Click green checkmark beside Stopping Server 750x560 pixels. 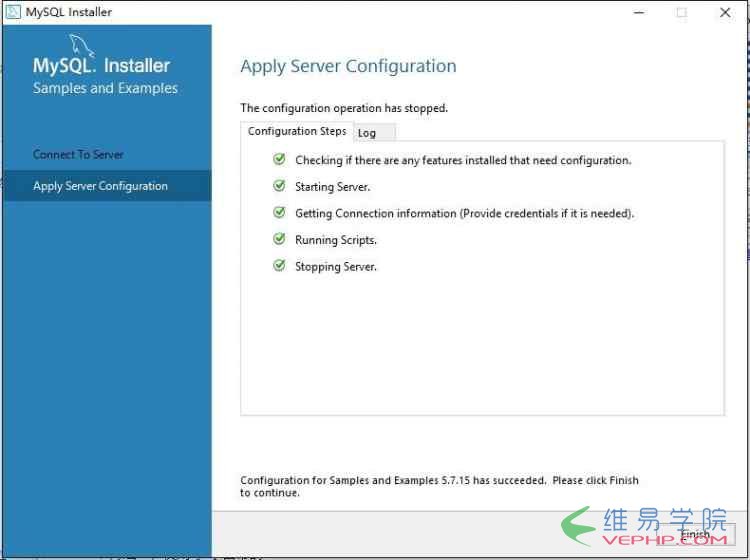pos(279,265)
